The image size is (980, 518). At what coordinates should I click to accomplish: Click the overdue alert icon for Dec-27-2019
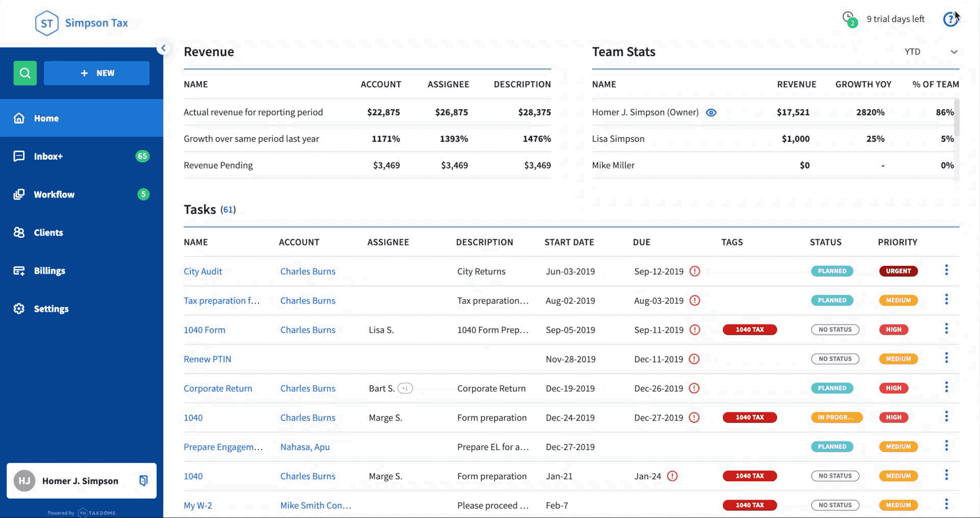(694, 417)
